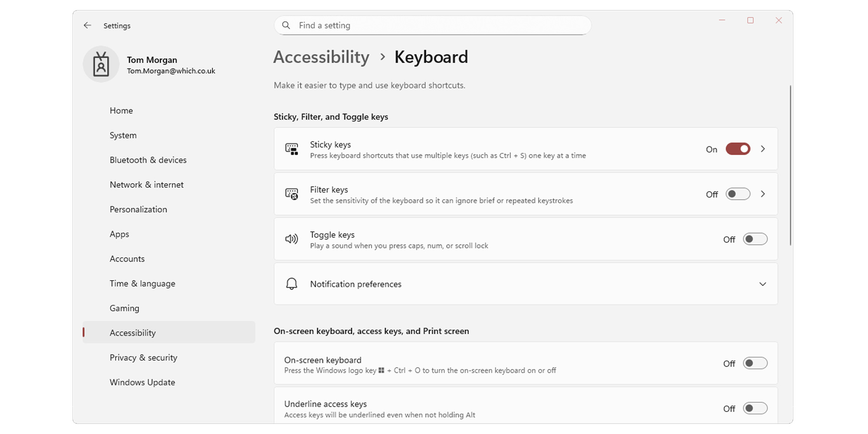Enable the On-screen keyboard

[755, 364]
